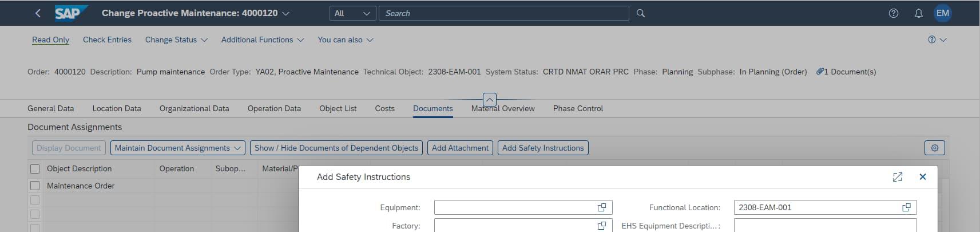Open the help question mark icon in header
The width and height of the screenshot is (980, 232).
pos(894,13)
